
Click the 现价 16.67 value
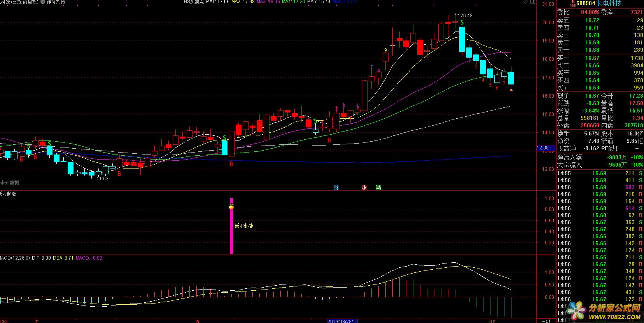pos(592,96)
